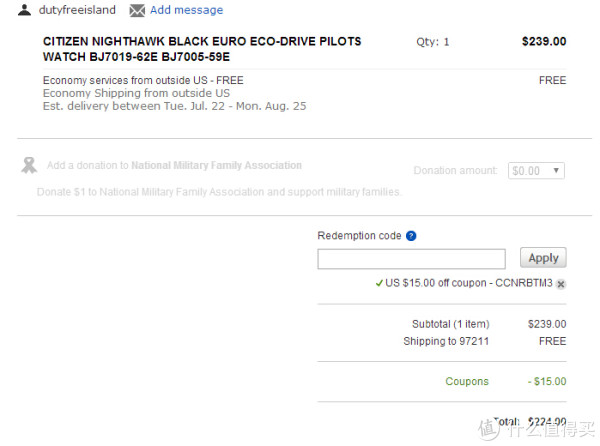Click the National Military Family Association text
600x446 pixels.
click(217, 165)
